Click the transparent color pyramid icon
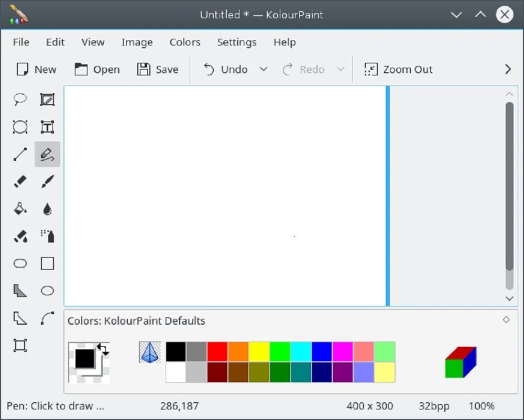Image resolution: width=524 pixels, height=420 pixels. (x=150, y=352)
